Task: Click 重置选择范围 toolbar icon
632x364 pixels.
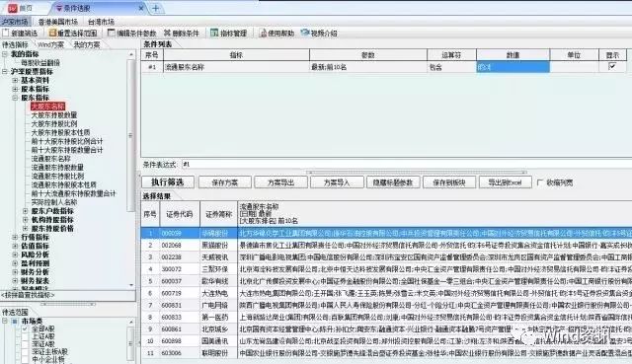Action: coord(52,33)
